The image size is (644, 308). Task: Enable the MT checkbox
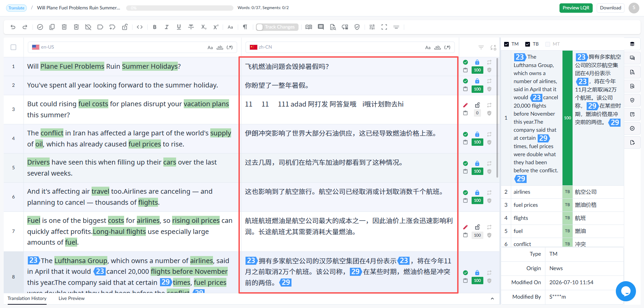tap(548, 44)
